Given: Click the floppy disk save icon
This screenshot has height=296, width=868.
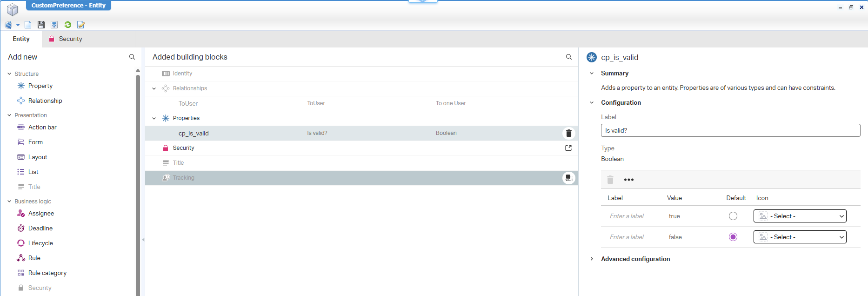Looking at the screenshot, I should tap(41, 25).
